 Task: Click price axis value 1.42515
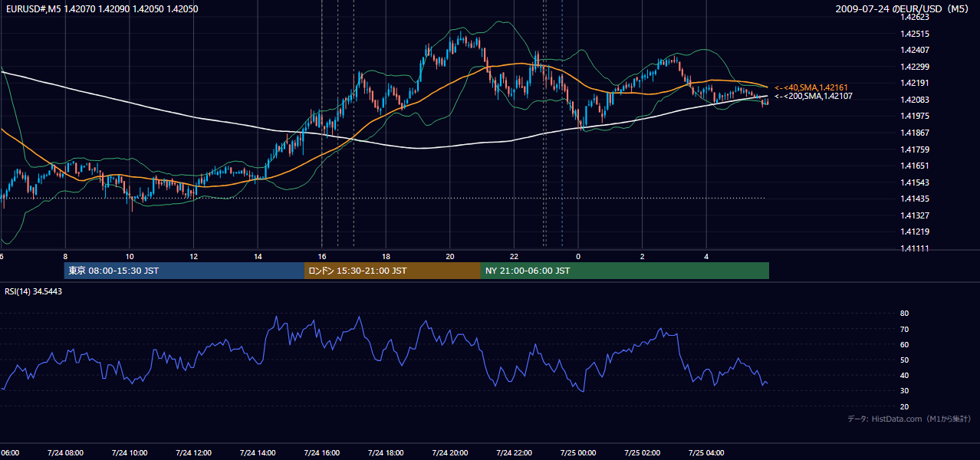click(x=915, y=34)
